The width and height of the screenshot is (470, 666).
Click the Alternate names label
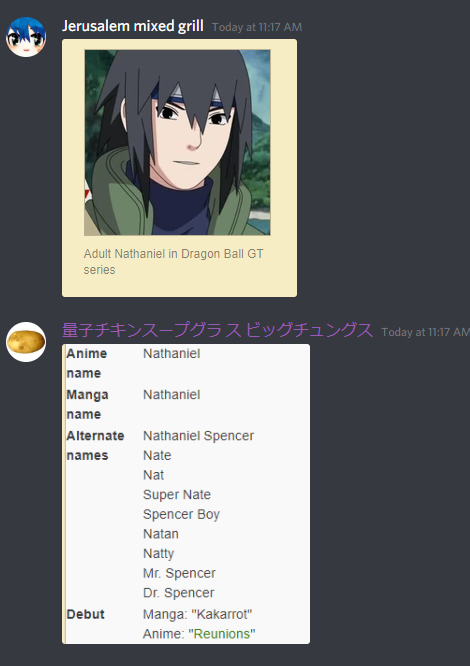click(x=95, y=446)
